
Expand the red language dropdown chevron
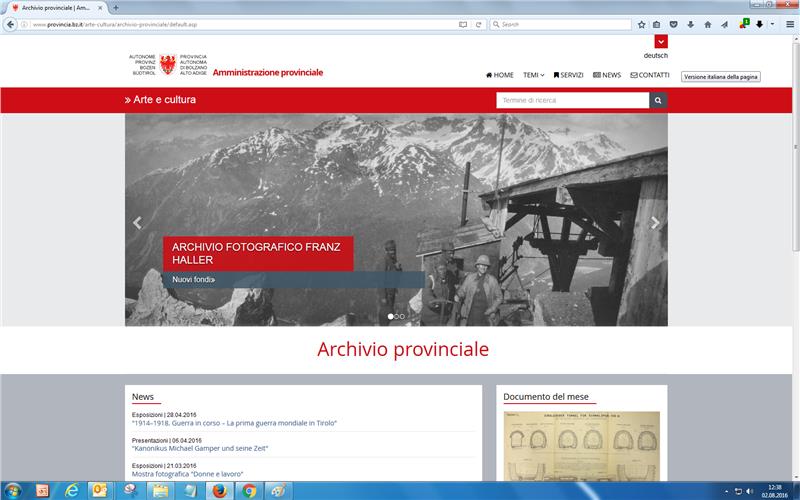[x=661, y=42]
